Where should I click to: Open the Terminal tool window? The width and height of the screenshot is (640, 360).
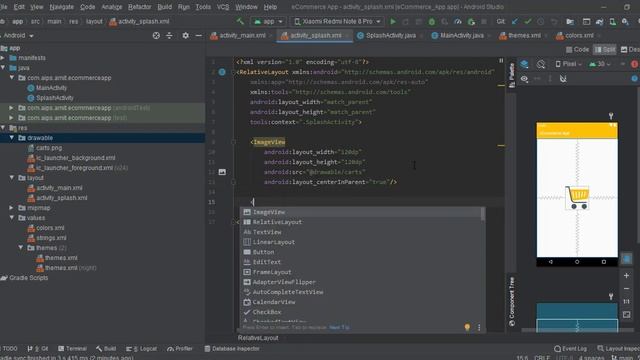72,349
